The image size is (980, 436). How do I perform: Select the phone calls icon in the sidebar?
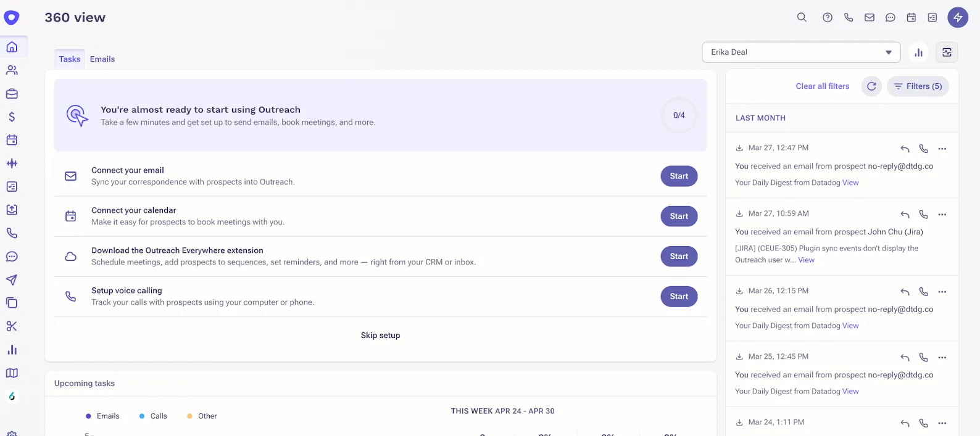[11, 232]
